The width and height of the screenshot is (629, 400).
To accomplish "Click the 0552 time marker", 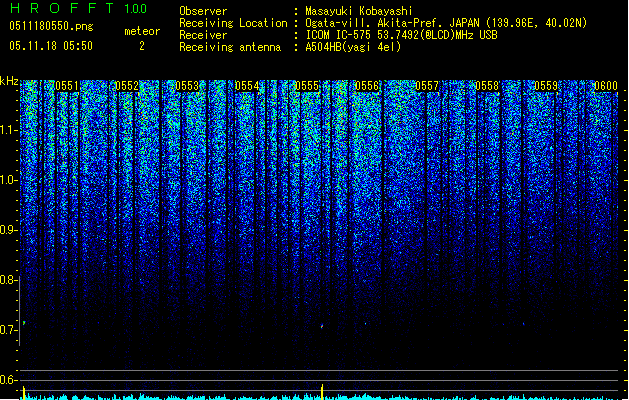I will click(x=127, y=86).
